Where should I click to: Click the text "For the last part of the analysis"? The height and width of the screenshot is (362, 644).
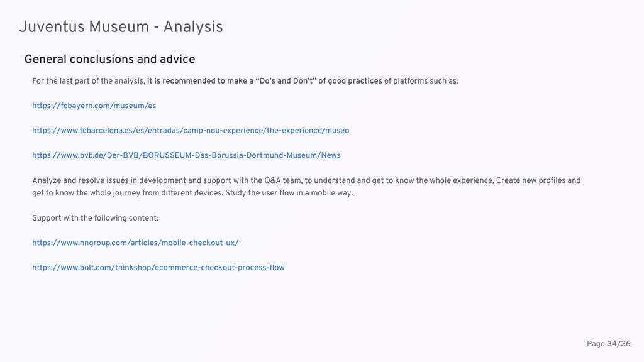pyautogui.click(x=88, y=81)
